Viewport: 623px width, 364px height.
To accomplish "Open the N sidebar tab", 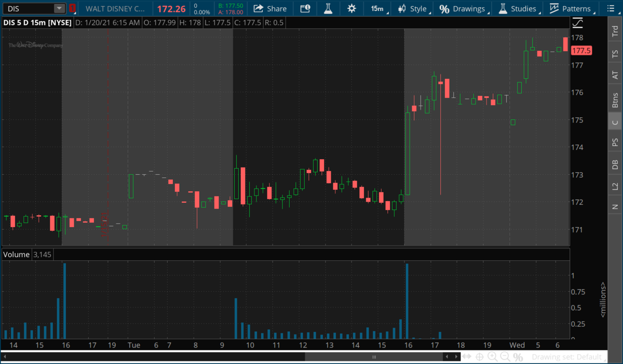I will [x=615, y=206].
